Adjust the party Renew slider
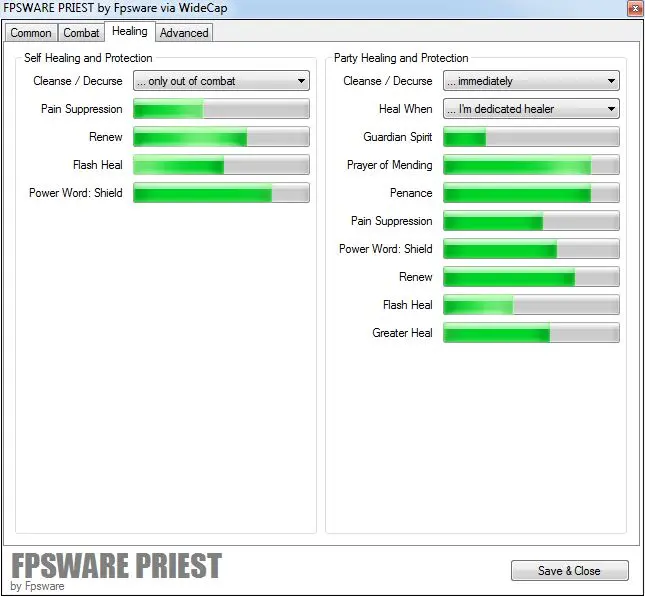 pos(531,277)
